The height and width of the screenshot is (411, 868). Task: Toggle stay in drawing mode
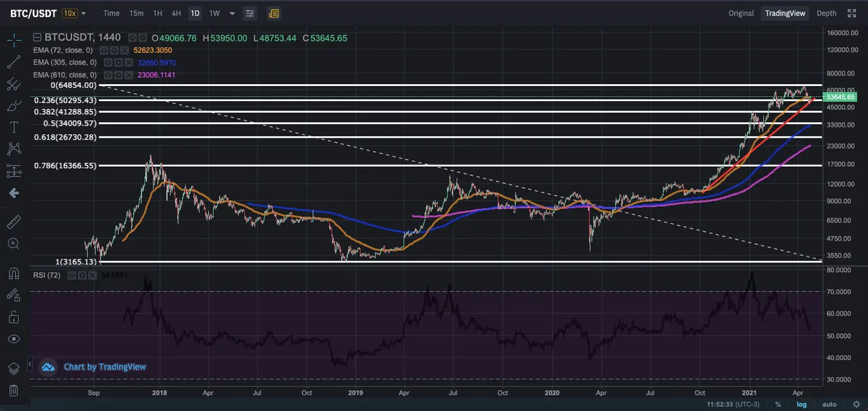[x=14, y=295]
